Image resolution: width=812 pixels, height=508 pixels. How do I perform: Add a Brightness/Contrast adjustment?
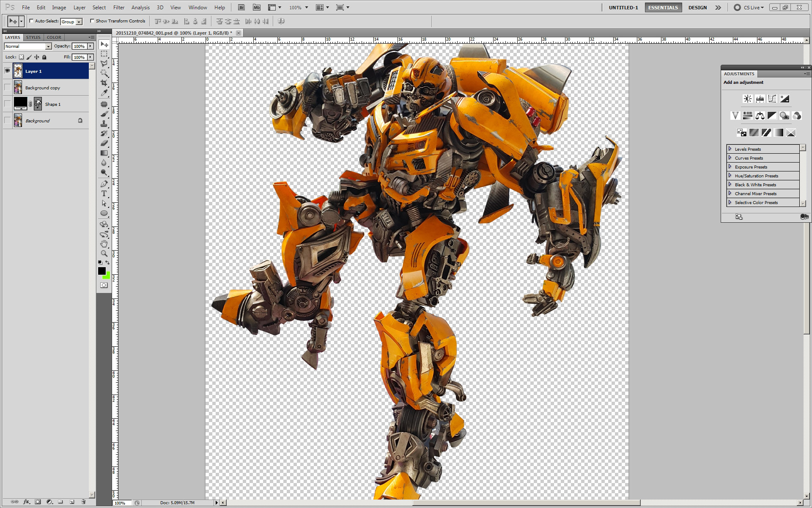pyautogui.click(x=748, y=99)
